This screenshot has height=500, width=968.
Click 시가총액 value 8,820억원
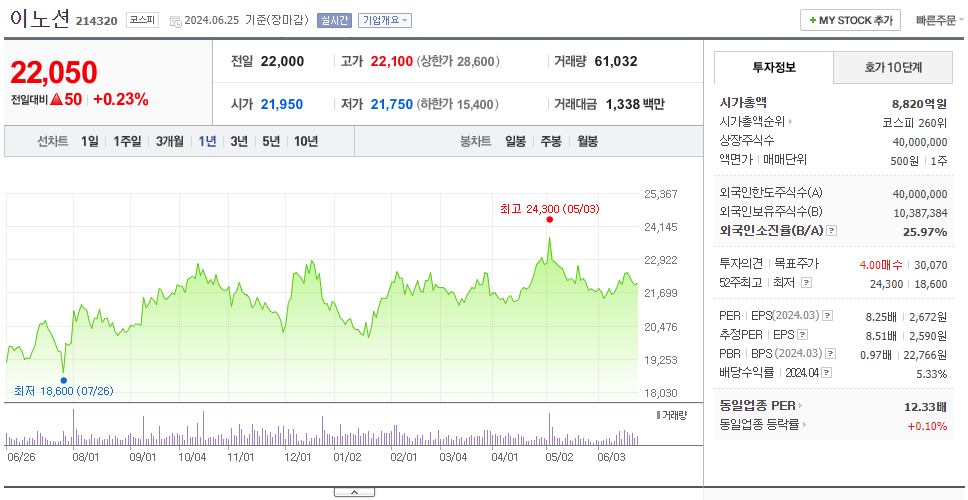(x=919, y=103)
